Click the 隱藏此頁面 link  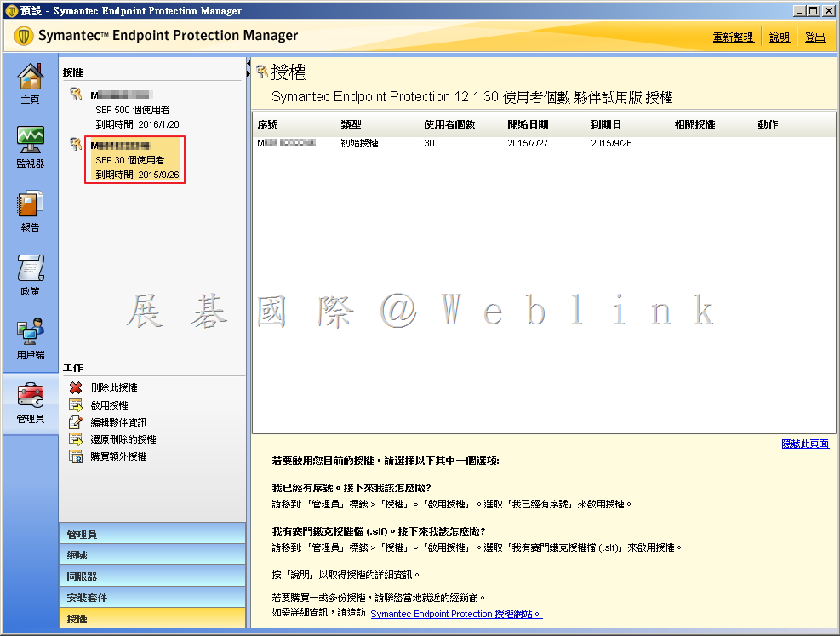coord(804,444)
